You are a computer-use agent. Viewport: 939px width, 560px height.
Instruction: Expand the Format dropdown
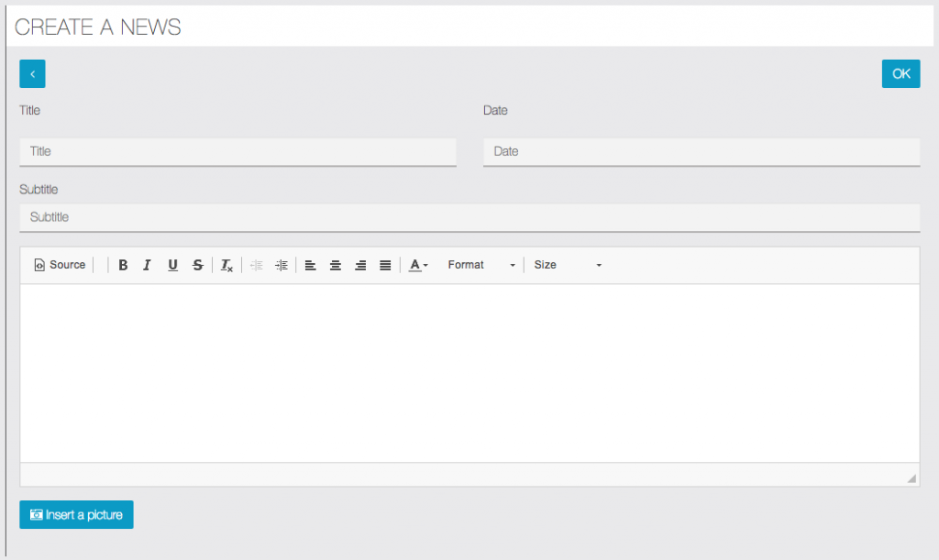(481, 265)
